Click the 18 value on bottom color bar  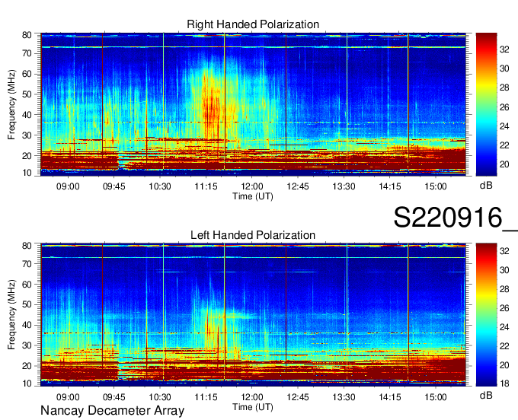504,383
